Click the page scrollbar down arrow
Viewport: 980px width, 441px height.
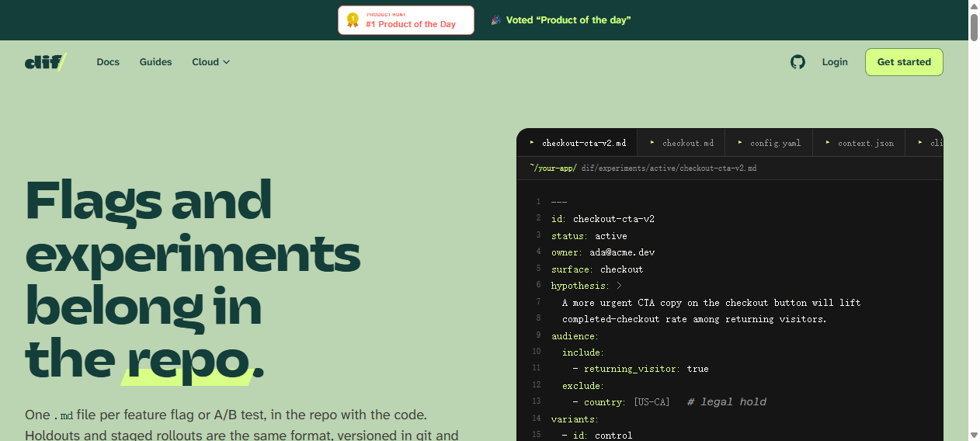click(x=974, y=434)
